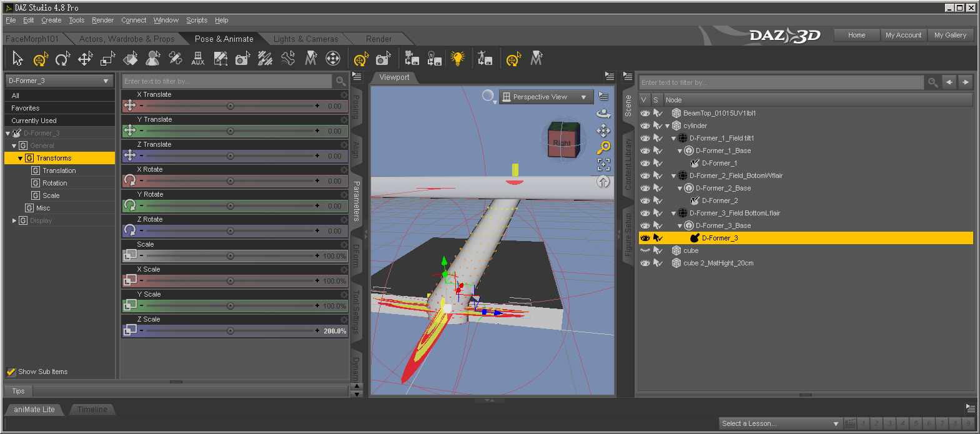Click the viewport frame selection icon
This screenshot has width=980, height=434.
pos(603,164)
